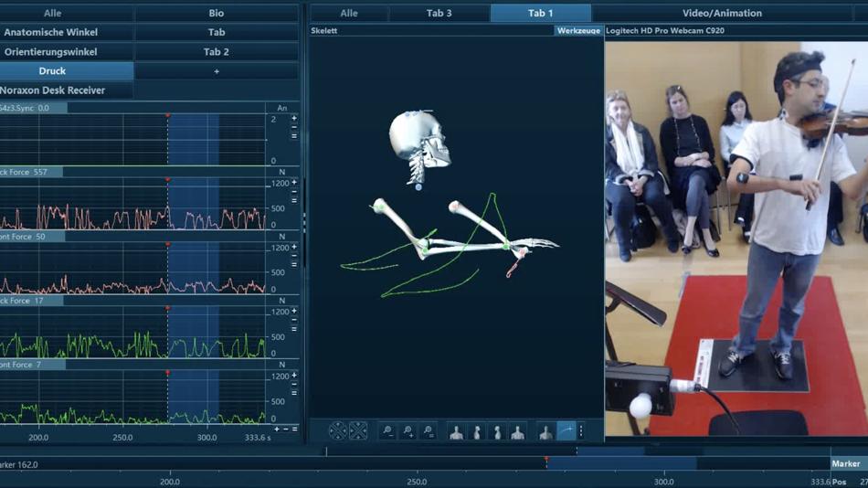Viewport: 868px width, 488px height.
Task: Zoom out the time axis with minus
Action: 286,430
